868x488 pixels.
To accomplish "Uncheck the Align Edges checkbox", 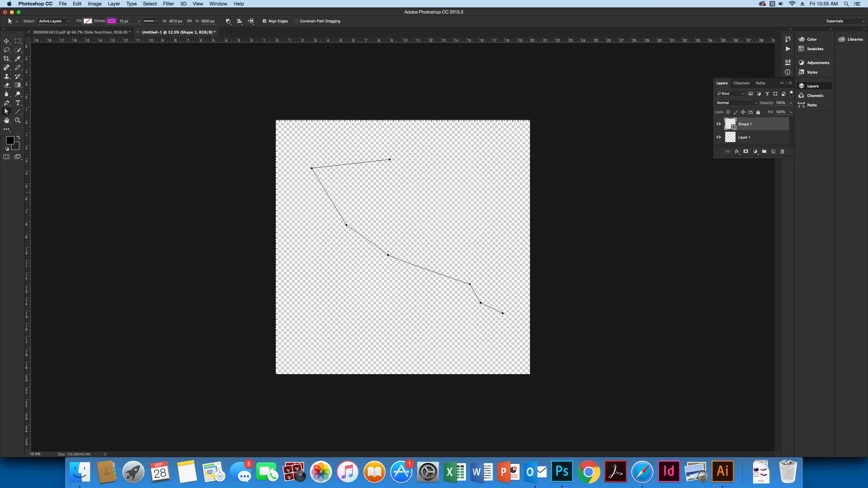I will 264,21.
